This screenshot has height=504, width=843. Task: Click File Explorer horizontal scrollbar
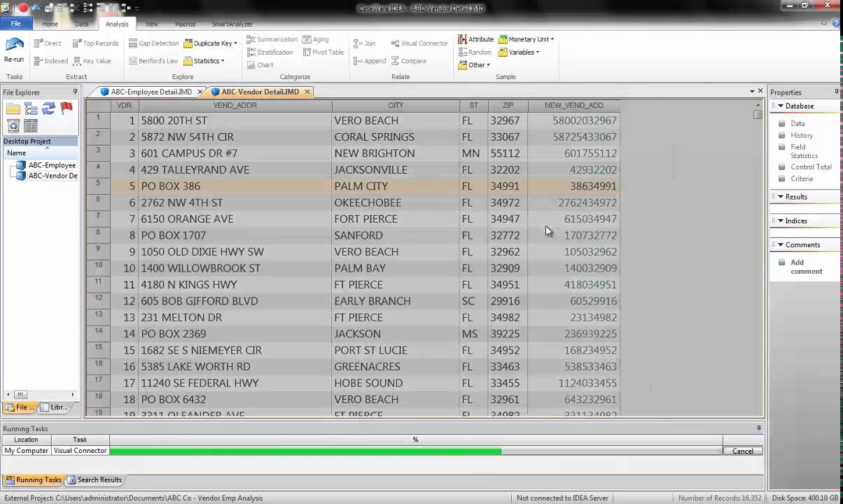(x=40, y=394)
